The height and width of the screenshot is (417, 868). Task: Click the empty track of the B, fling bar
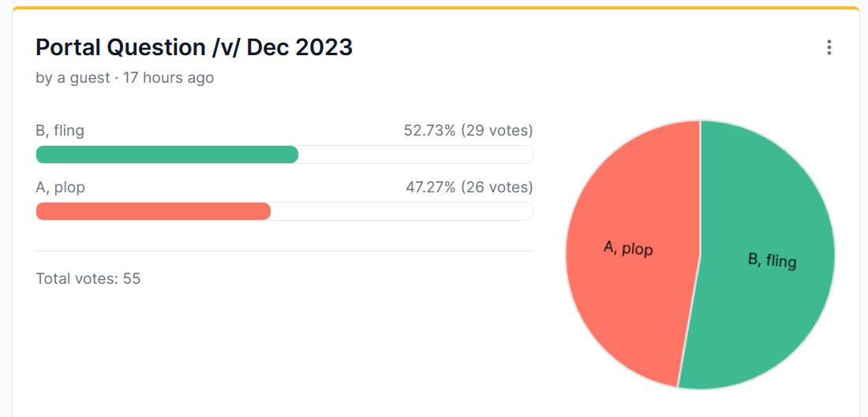point(415,155)
